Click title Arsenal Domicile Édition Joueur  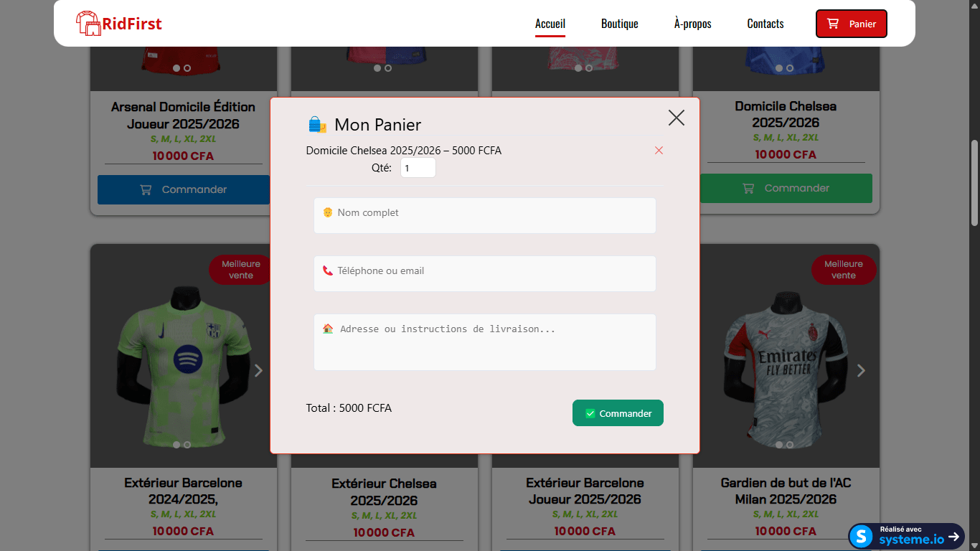click(184, 116)
